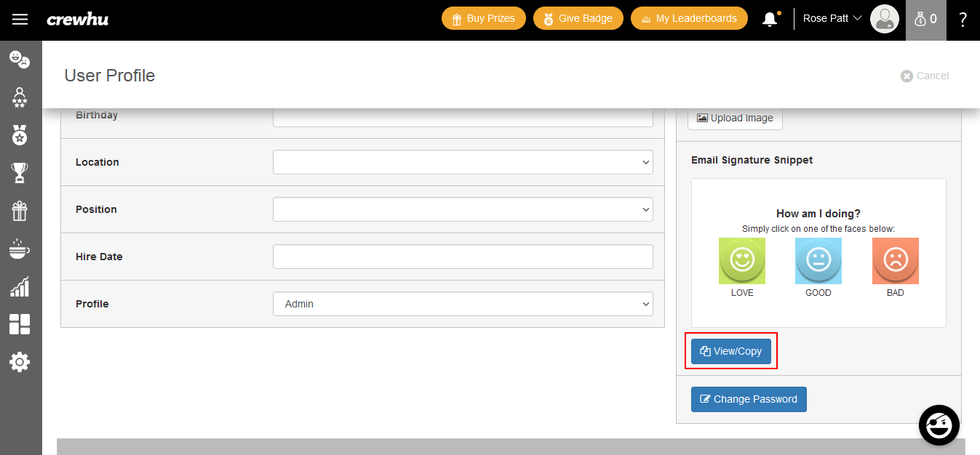This screenshot has width=980, height=455.
Task: Click the coffee cup sidebar icon
Action: pyautogui.click(x=20, y=249)
